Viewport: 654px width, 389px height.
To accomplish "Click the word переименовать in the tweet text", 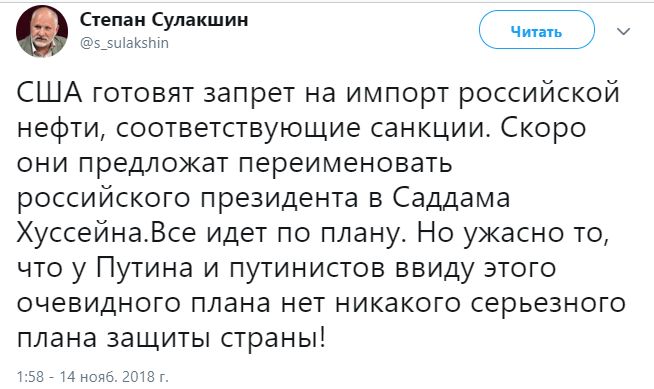I will click(x=345, y=163).
